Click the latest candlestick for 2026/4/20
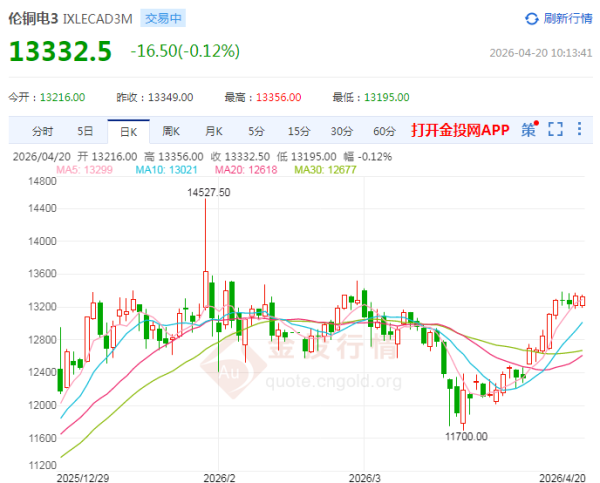600x483 pixels. (582, 301)
